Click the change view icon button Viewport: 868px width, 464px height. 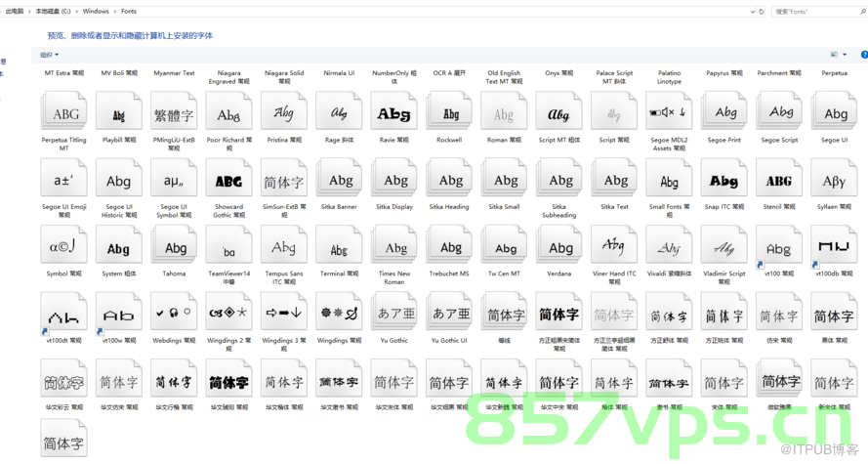834,55
